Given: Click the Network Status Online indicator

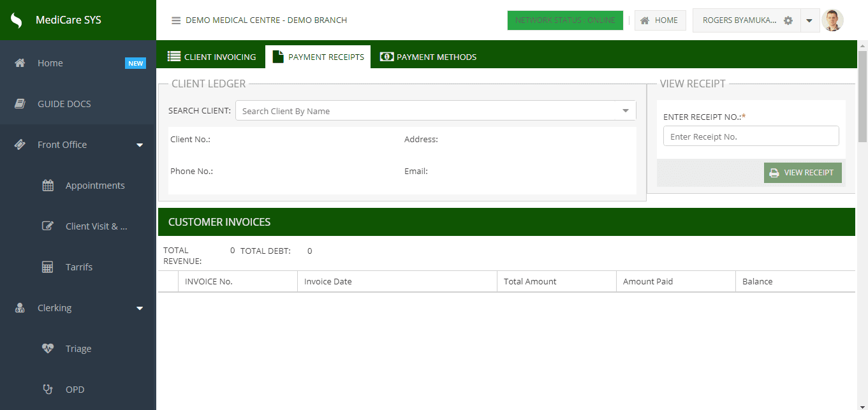Looking at the screenshot, I should [x=564, y=20].
